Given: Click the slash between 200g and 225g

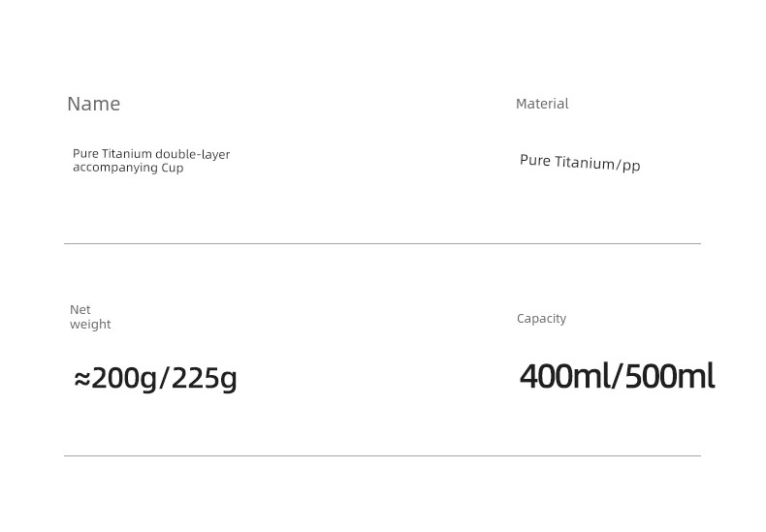Looking at the screenshot, I should [x=165, y=379].
